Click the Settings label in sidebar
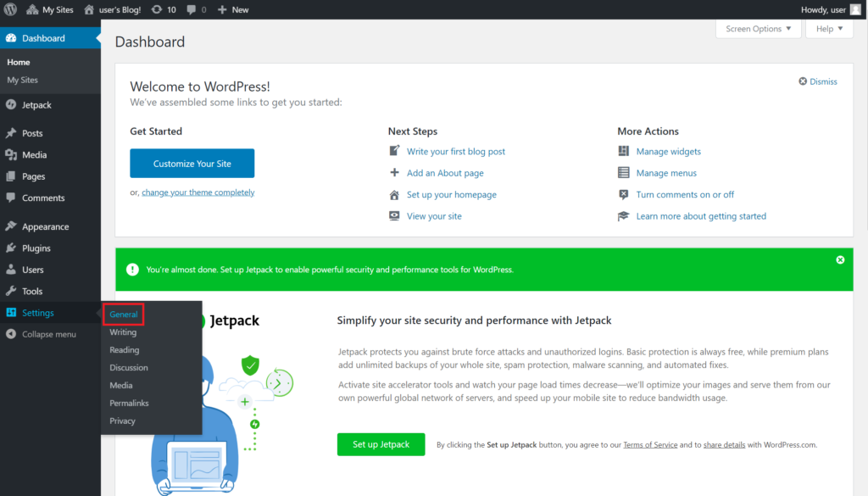 [x=37, y=313]
